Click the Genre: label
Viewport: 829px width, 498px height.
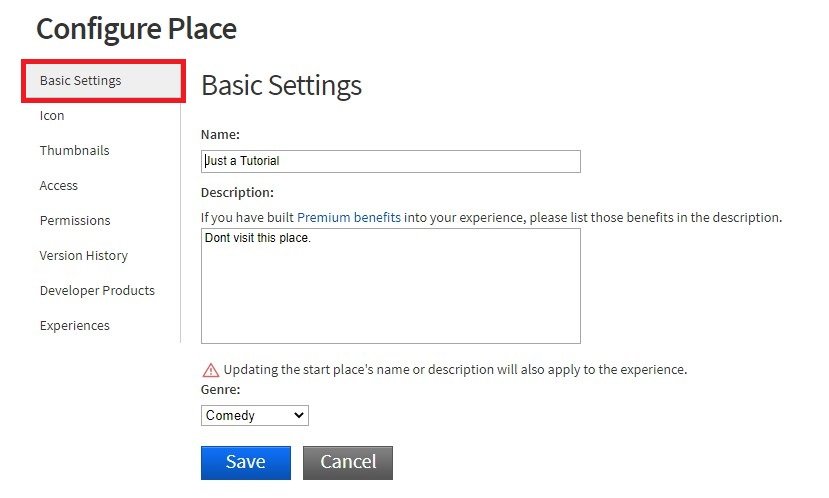pos(221,390)
